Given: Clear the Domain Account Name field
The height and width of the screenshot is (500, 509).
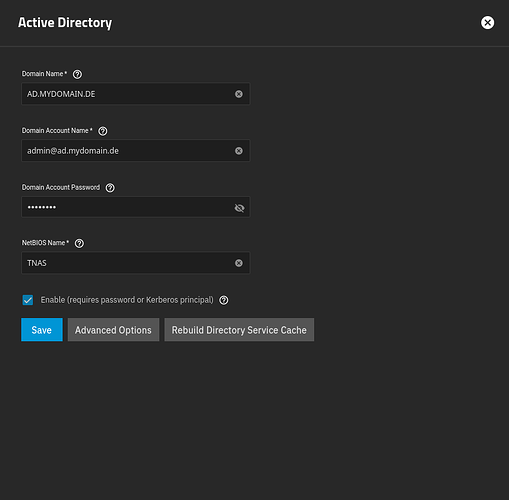Looking at the screenshot, I should point(239,151).
